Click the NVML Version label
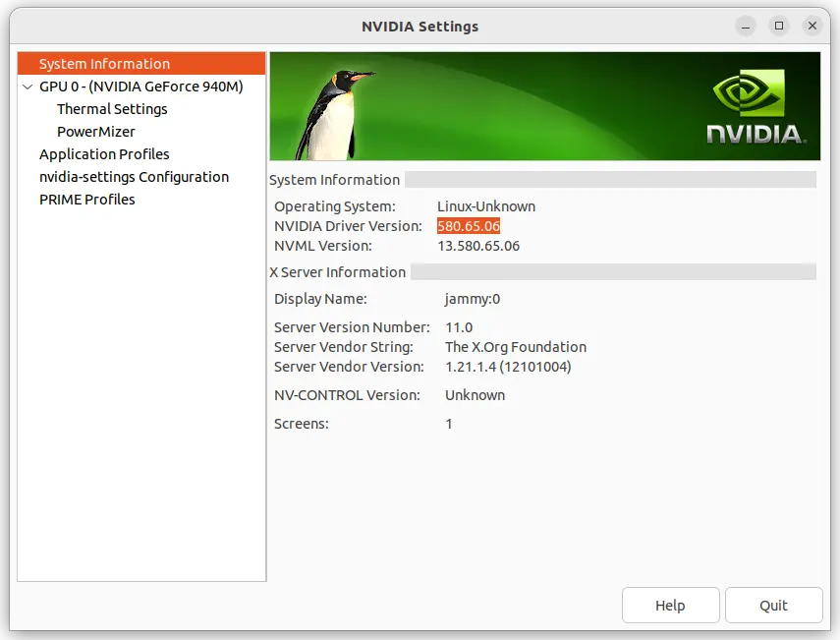The image size is (840, 640). click(x=323, y=246)
